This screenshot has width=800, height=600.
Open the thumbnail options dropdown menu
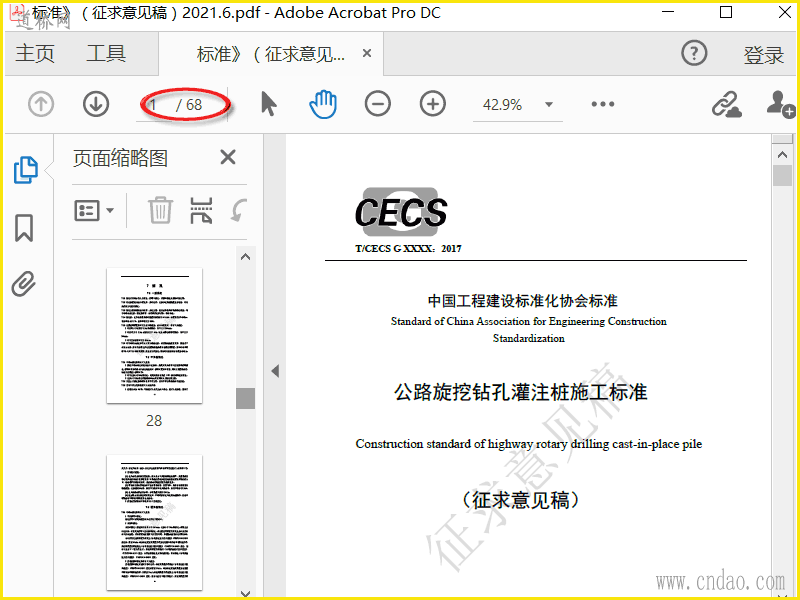[x=94, y=210]
